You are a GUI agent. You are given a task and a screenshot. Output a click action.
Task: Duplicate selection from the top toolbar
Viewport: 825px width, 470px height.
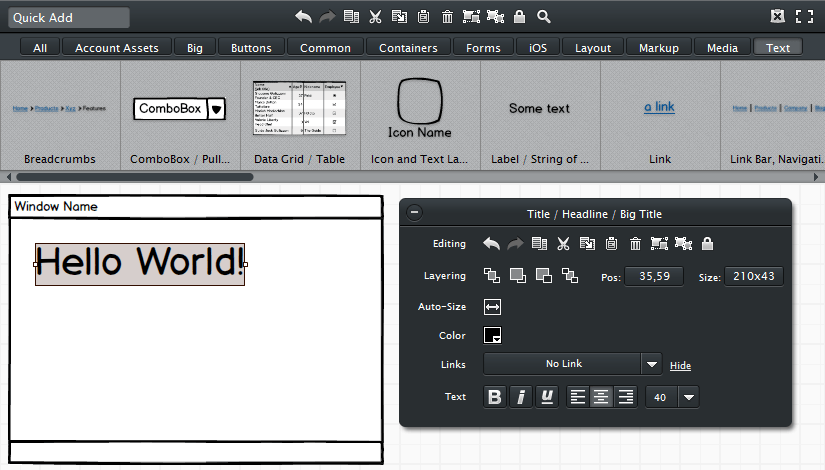[351, 17]
